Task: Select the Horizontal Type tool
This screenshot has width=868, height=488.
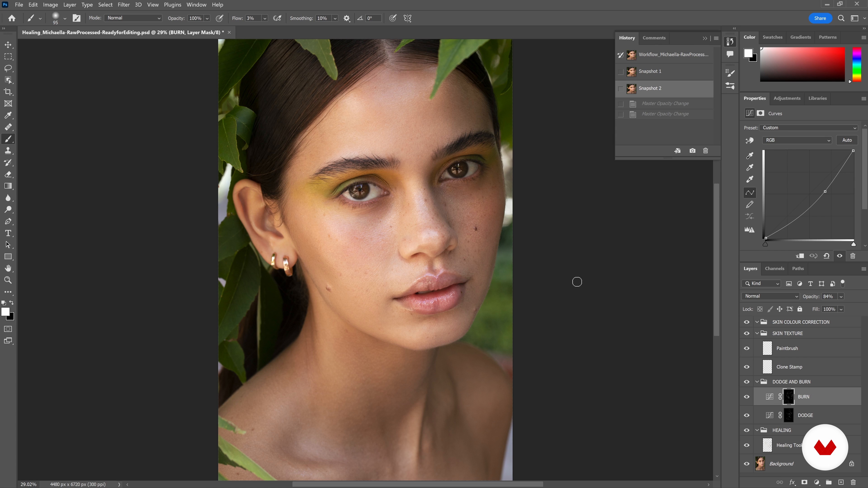Action: (8, 233)
